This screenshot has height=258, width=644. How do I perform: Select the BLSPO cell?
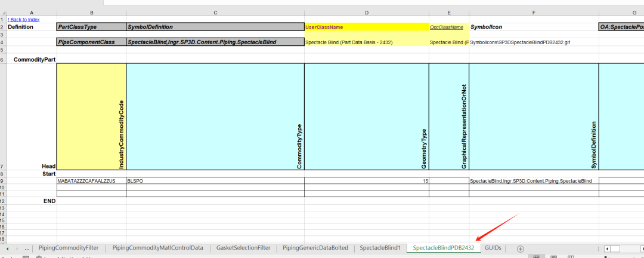(215, 180)
